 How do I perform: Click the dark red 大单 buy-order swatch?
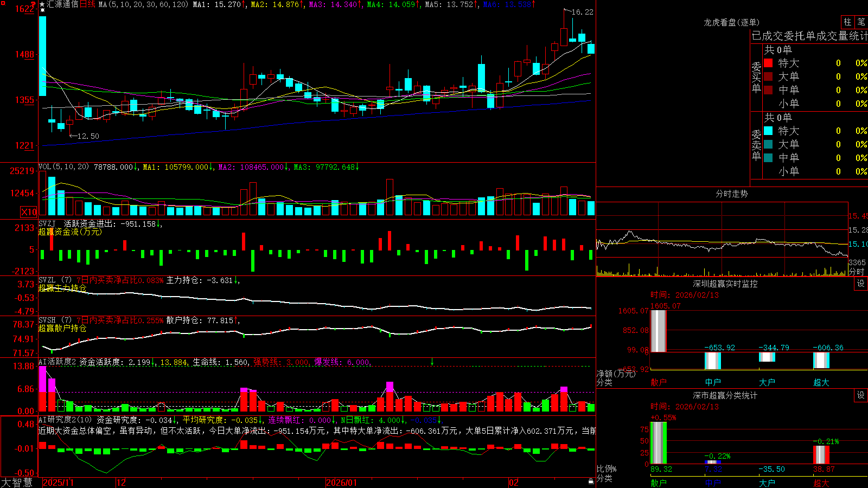click(768, 76)
